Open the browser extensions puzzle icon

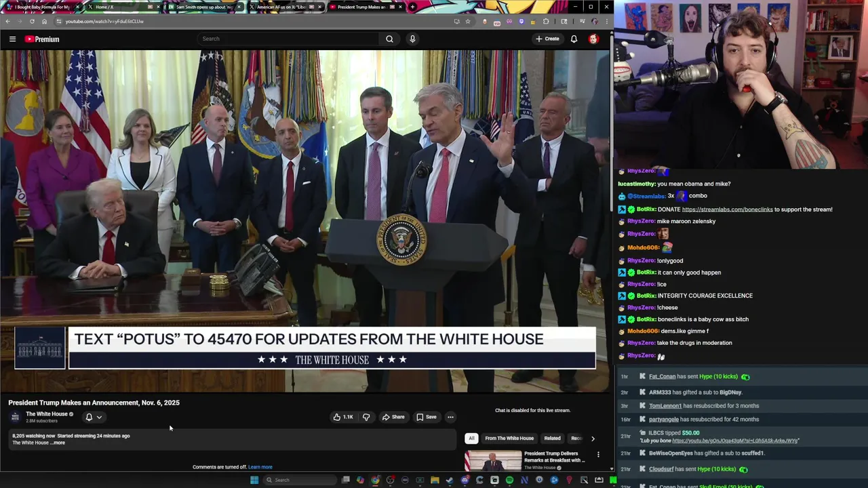(546, 21)
